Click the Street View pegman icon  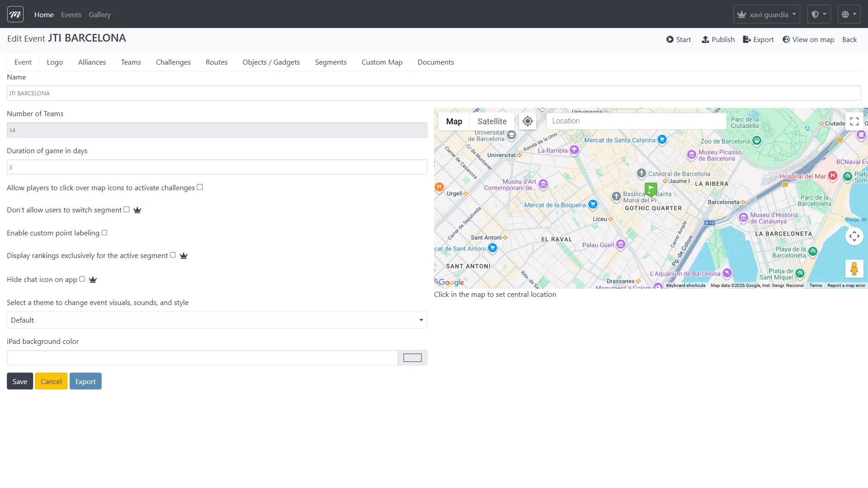click(x=854, y=268)
